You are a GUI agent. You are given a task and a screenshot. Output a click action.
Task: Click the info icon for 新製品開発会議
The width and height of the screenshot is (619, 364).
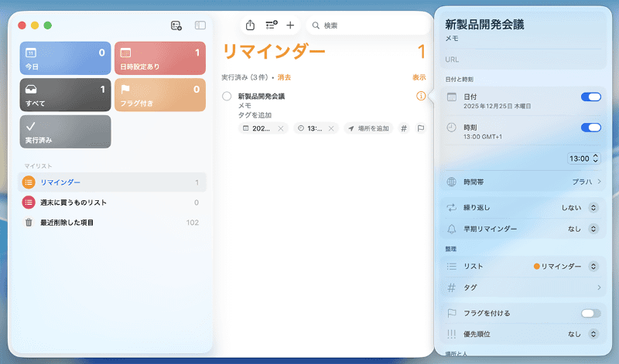(421, 96)
